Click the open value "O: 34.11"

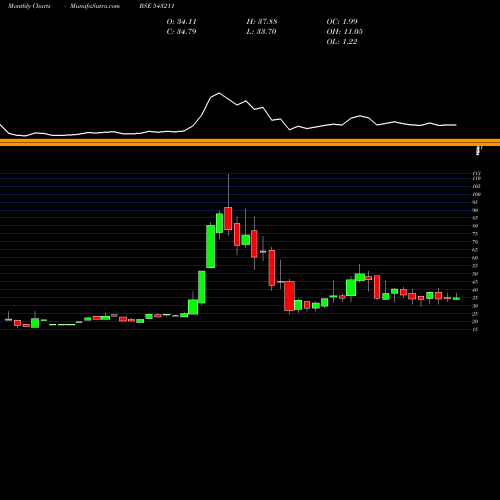[x=181, y=21]
